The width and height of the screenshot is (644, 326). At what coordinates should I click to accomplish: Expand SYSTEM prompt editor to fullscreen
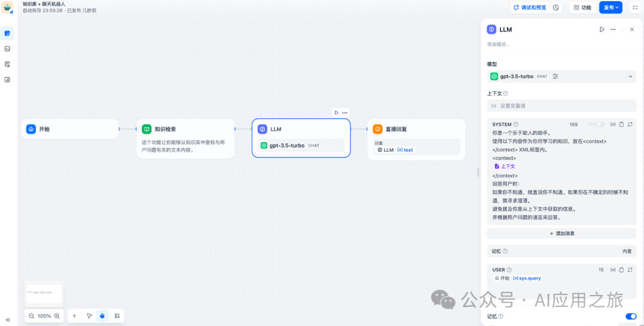coord(630,125)
